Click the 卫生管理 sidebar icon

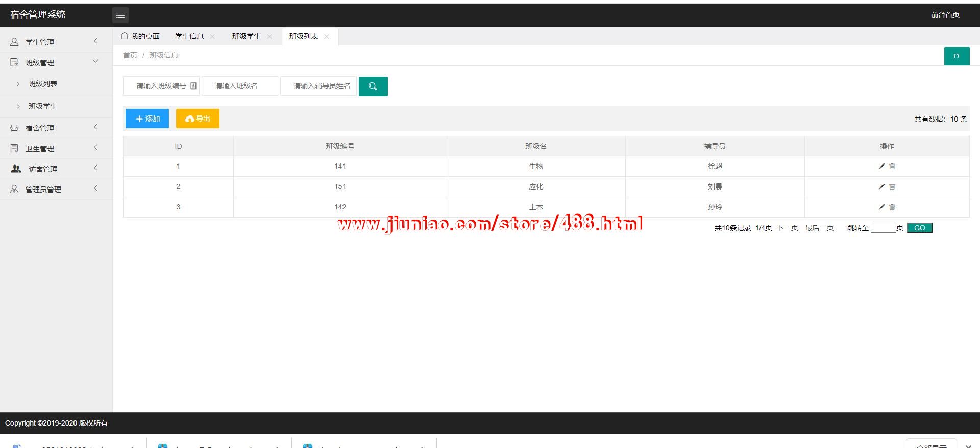click(x=14, y=148)
